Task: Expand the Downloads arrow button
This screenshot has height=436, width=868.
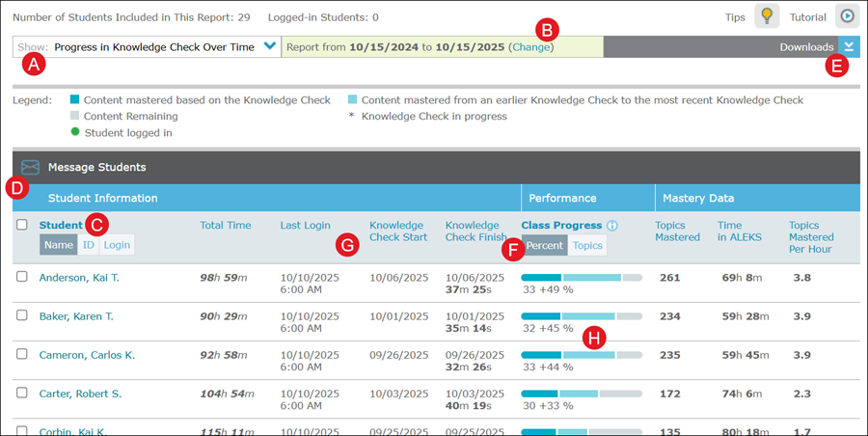Action: (849, 46)
